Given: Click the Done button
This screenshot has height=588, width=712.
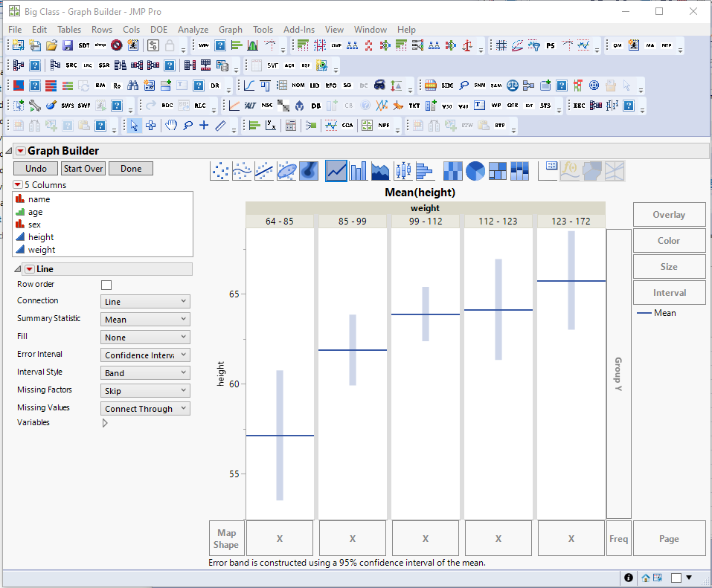Looking at the screenshot, I should click(x=130, y=168).
